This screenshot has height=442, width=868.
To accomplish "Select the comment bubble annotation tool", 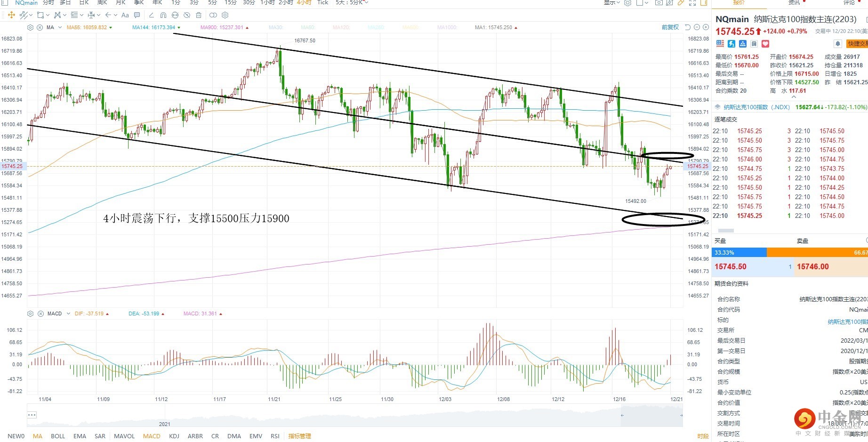I will pyautogui.click(x=137, y=15).
